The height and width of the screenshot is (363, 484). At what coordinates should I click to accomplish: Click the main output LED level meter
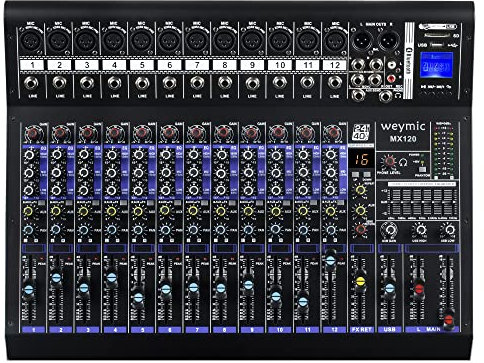444,150
